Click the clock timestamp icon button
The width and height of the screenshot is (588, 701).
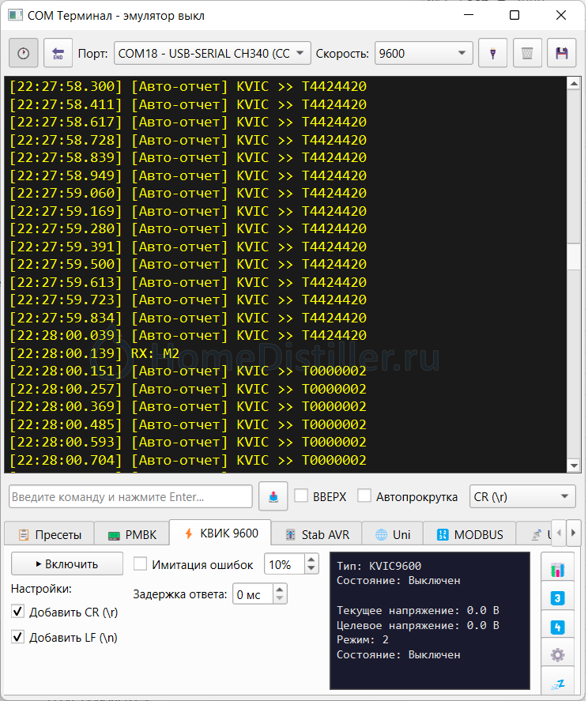pyautogui.click(x=23, y=54)
